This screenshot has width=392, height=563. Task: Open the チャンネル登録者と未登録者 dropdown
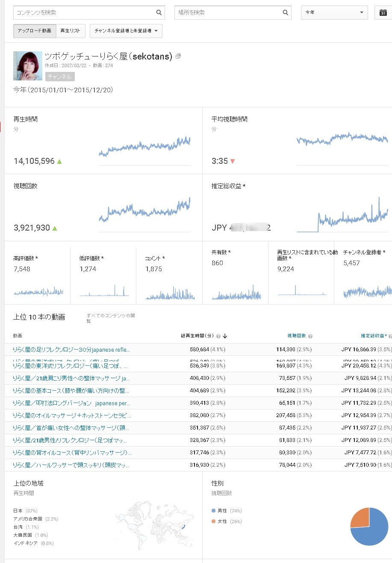[x=126, y=31]
